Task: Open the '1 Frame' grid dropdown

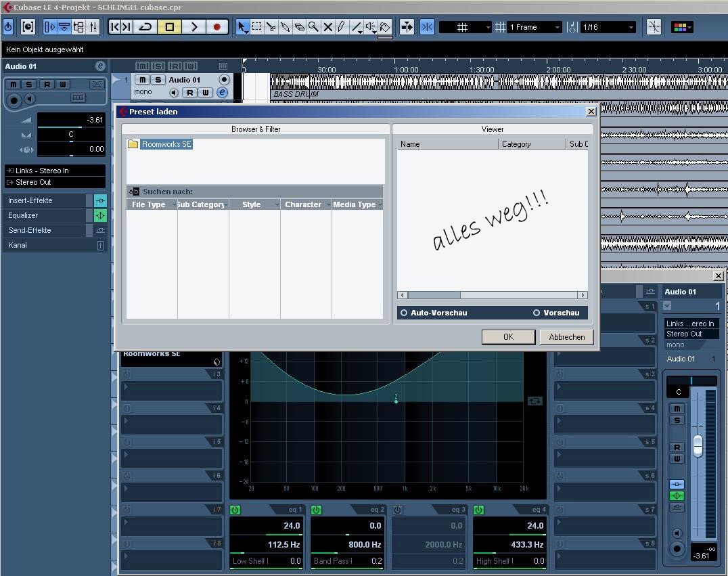Action: [535, 27]
